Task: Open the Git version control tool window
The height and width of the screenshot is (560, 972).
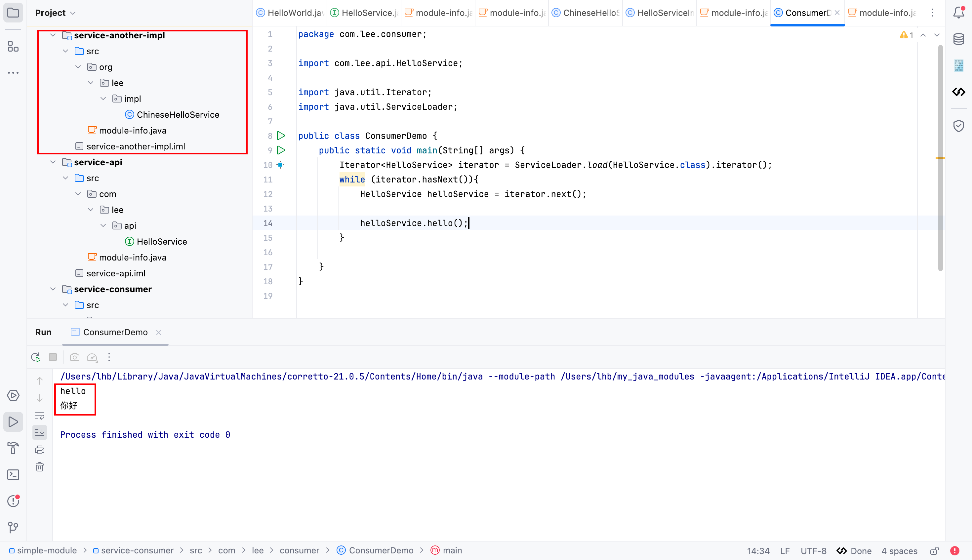Action: click(x=13, y=527)
